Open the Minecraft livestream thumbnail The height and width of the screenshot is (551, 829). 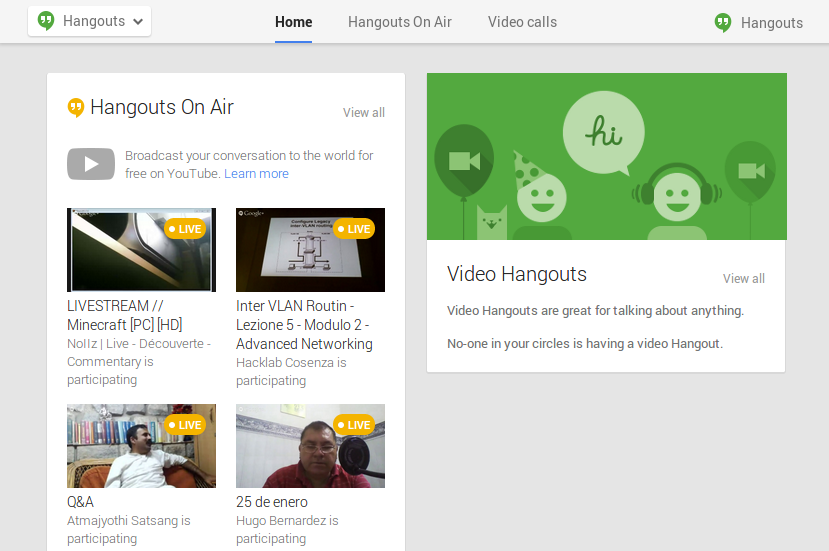(x=141, y=250)
